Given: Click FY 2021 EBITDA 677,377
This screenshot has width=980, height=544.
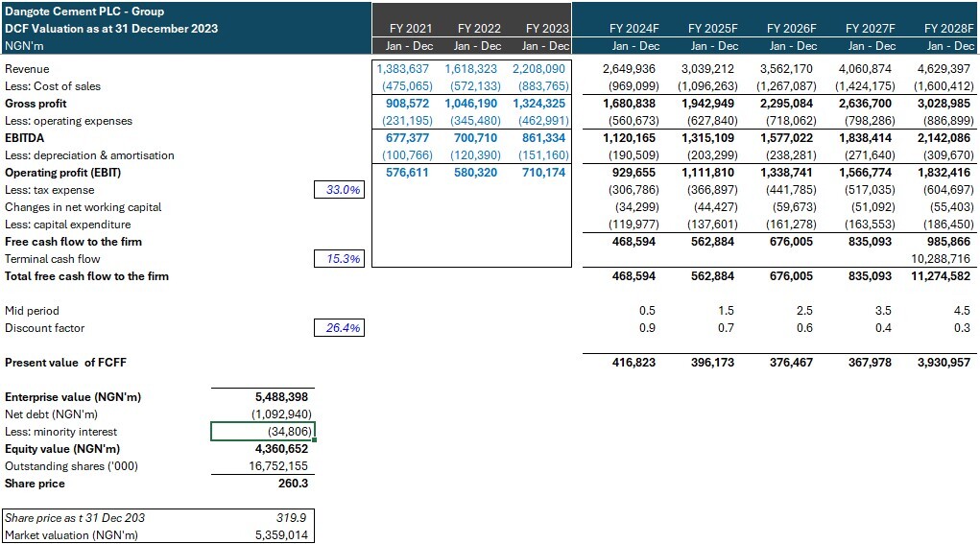Looking at the screenshot, I should [x=407, y=138].
